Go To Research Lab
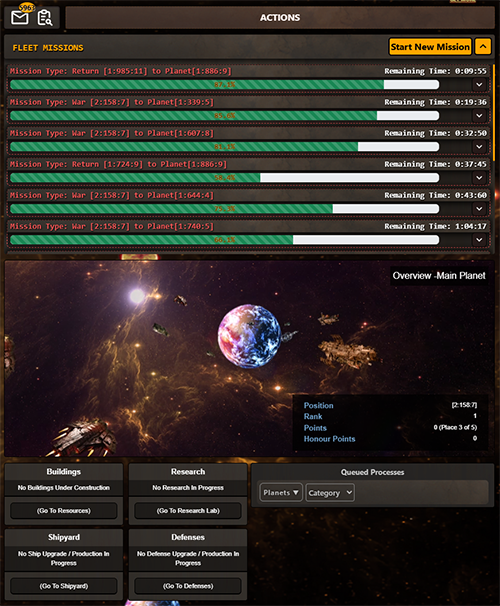This screenshot has width=500, height=606. (188, 511)
